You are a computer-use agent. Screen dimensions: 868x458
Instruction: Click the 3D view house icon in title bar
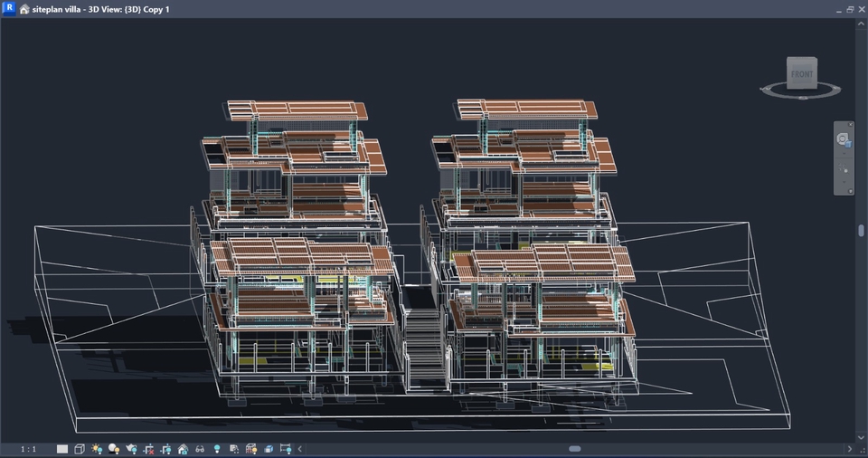24,9
